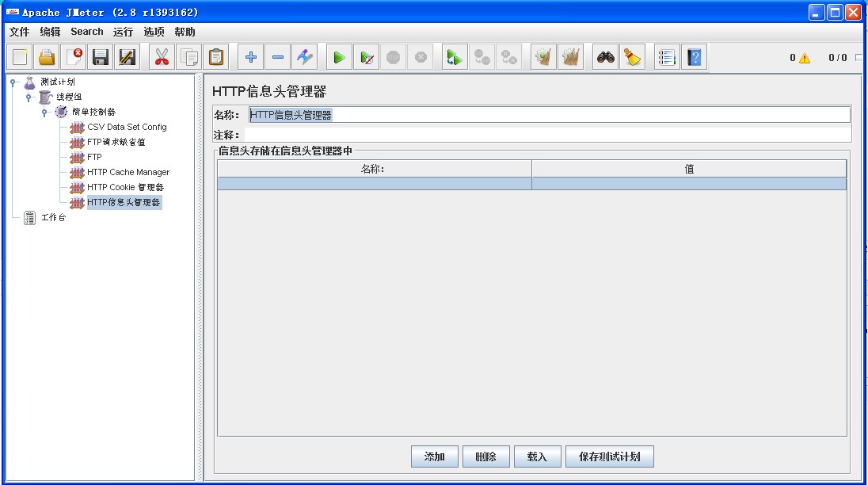Click the 载入 button
The height and width of the screenshot is (485, 868).
click(538, 456)
